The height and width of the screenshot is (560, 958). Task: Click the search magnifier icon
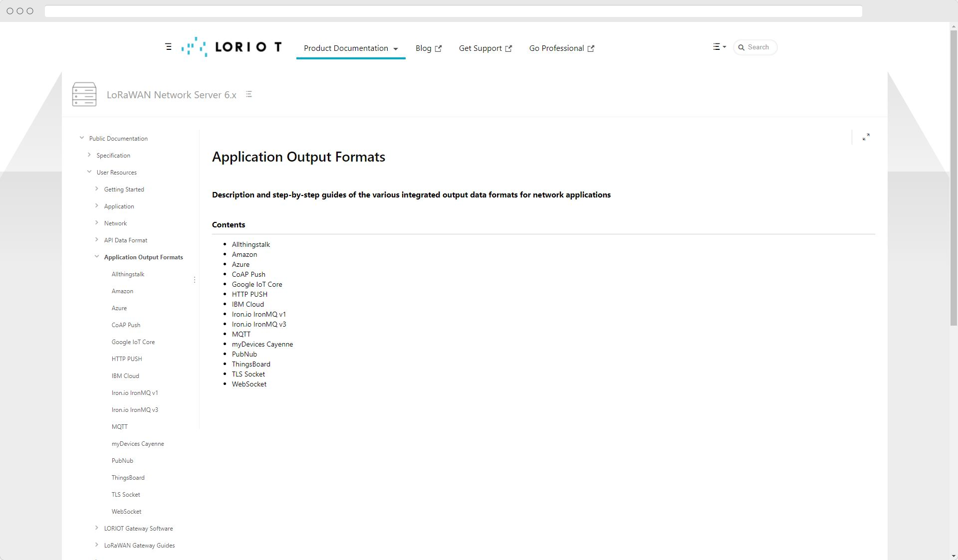coord(741,47)
